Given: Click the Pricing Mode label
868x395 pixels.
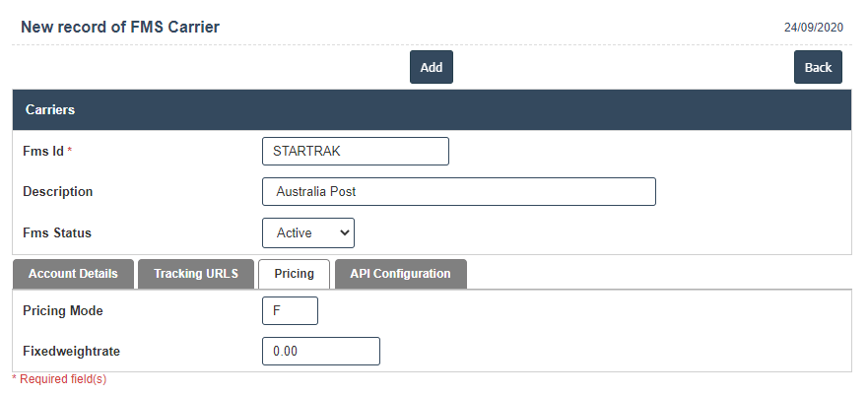Looking at the screenshot, I should 62,310.
